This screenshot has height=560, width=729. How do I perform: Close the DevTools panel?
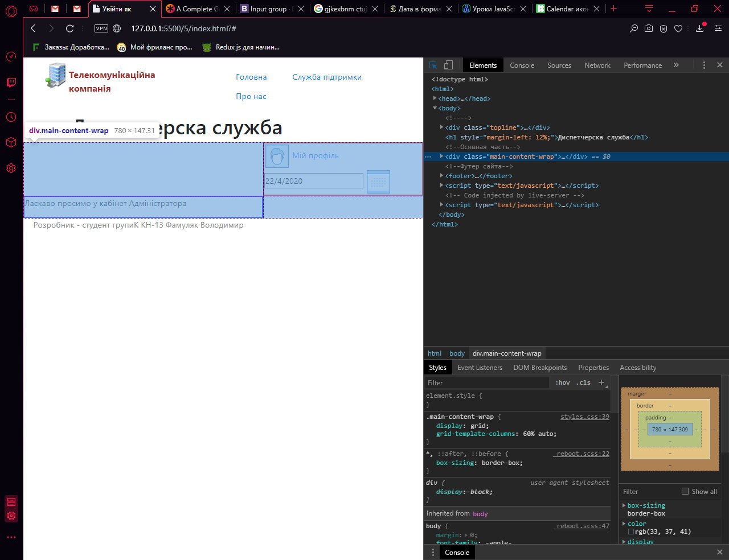coord(719,65)
